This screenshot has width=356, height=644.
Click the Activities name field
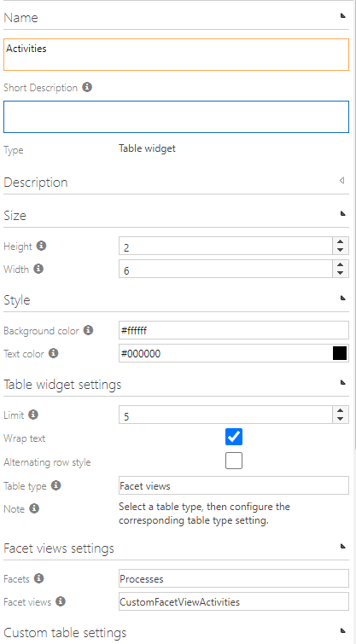176,55
